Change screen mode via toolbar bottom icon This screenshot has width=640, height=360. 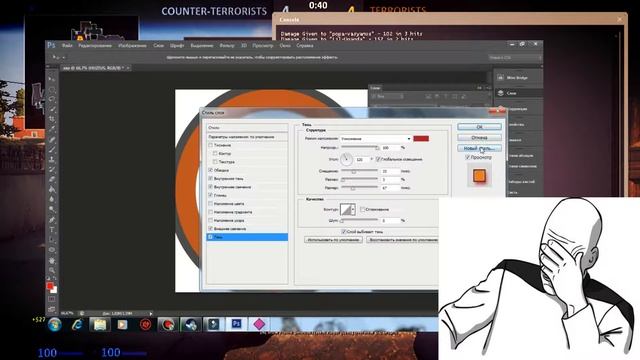[52, 309]
